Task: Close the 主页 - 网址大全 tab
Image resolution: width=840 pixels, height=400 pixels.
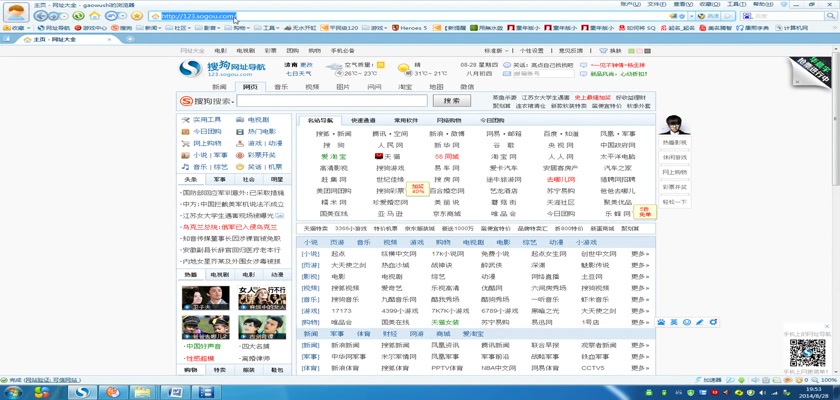Action: coord(110,39)
